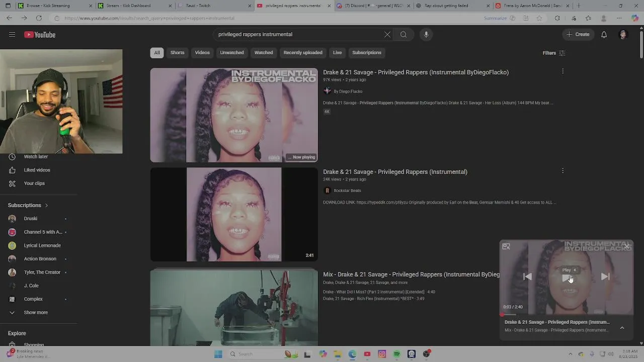The width and height of the screenshot is (644, 362).
Task: Go to the YouTube home logo
Action: pos(40,35)
